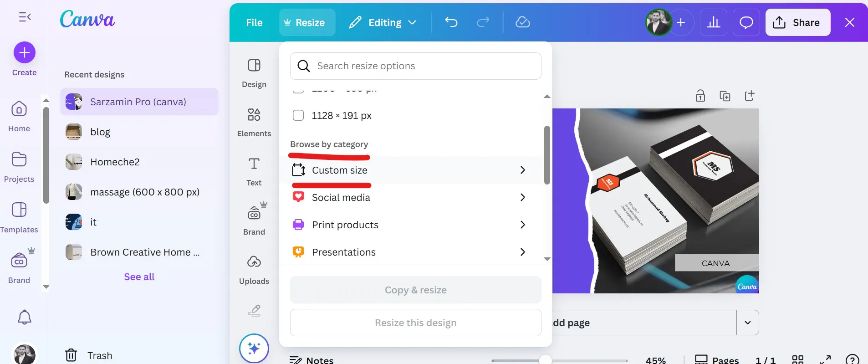Viewport: 868px width, 364px height.
Task: Expand the Custom size category
Action: [412, 170]
